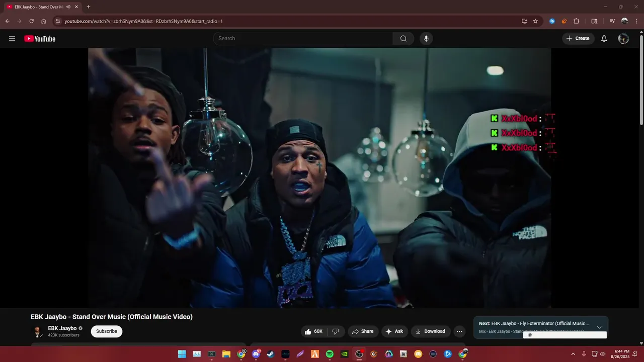The width and height of the screenshot is (644, 362).
Task: Open system tray microphone indicator
Action: click(x=584, y=354)
